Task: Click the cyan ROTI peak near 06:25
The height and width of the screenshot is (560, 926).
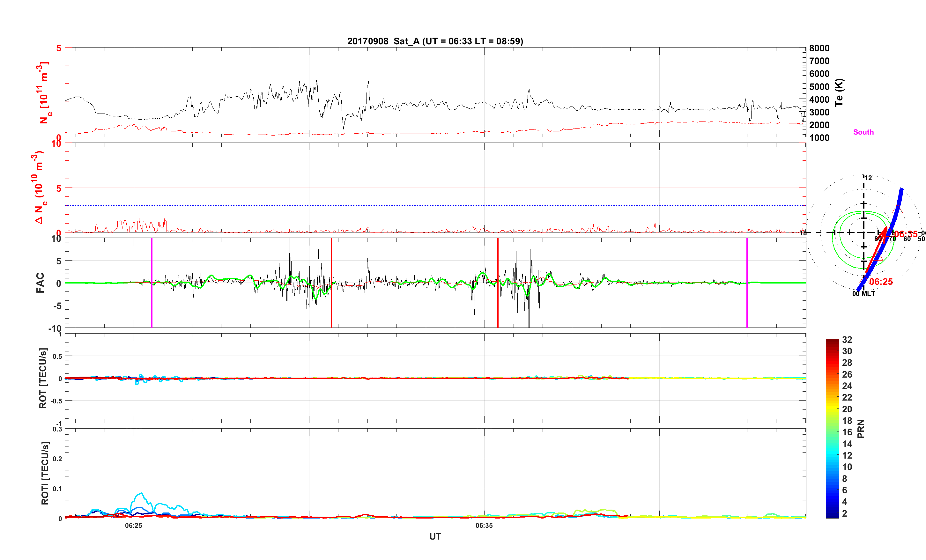Action: [141, 493]
